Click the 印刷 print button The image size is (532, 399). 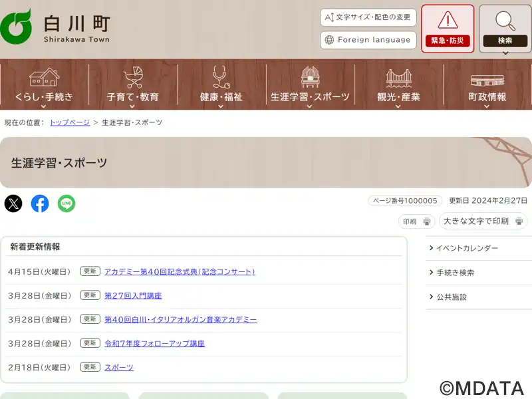coord(417,221)
